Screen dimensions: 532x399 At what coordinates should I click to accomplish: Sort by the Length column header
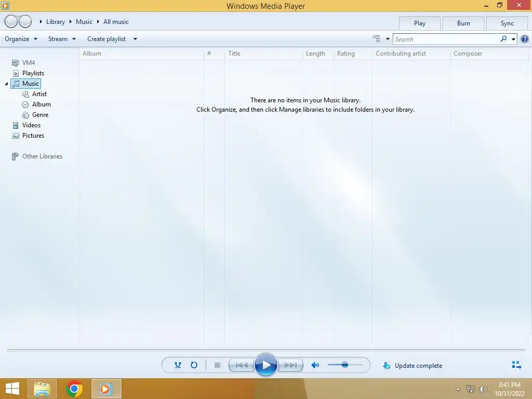318,54
